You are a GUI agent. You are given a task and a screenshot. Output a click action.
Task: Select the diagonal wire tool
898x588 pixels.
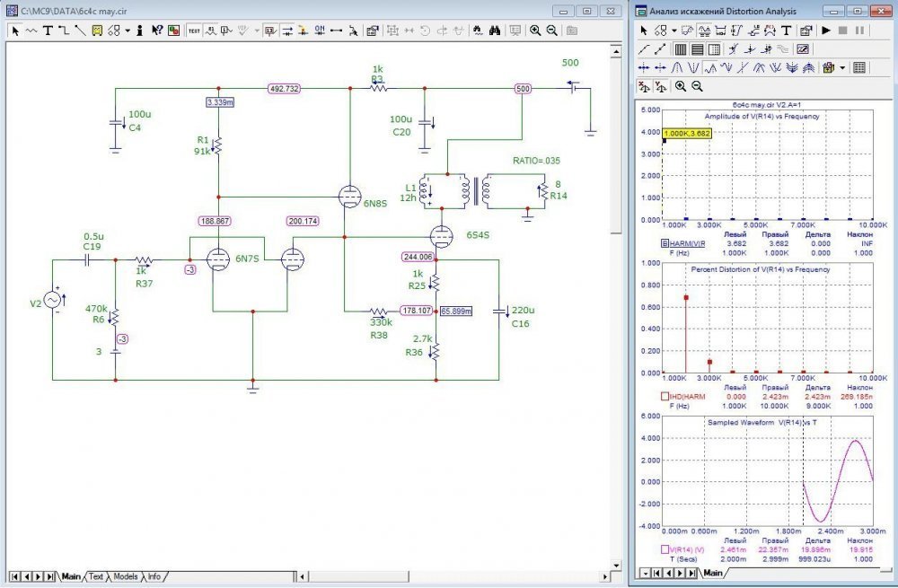click(x=80, y=31)
